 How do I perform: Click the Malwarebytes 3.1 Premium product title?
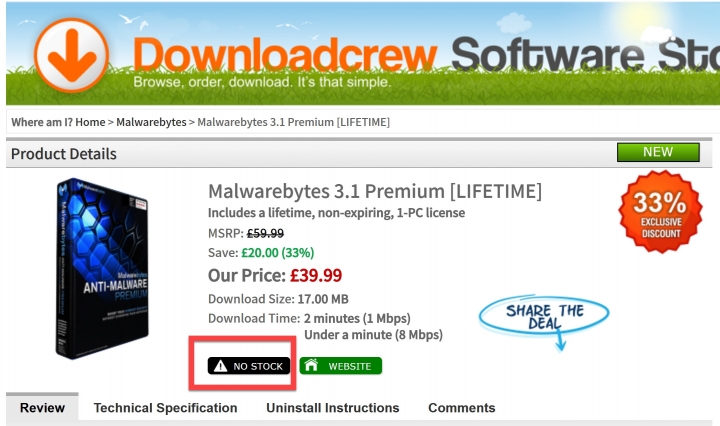375,191
